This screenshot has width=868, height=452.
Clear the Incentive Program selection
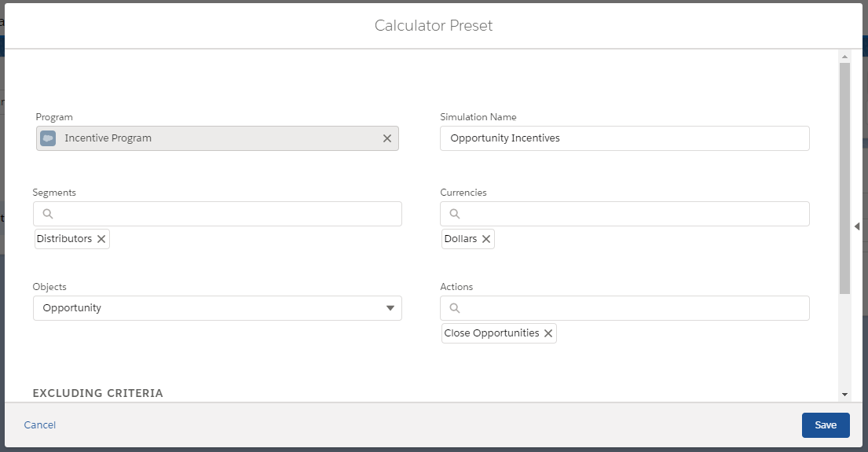click(387, 138)
